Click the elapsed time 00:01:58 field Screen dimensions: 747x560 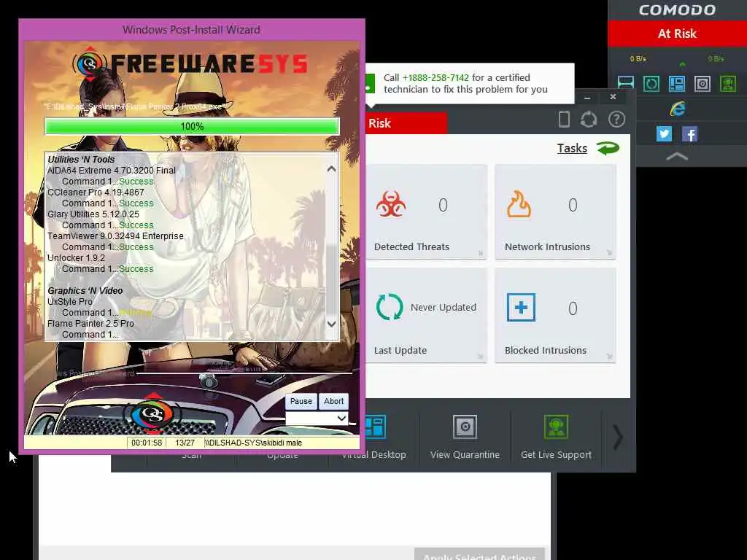coord(147,443)
